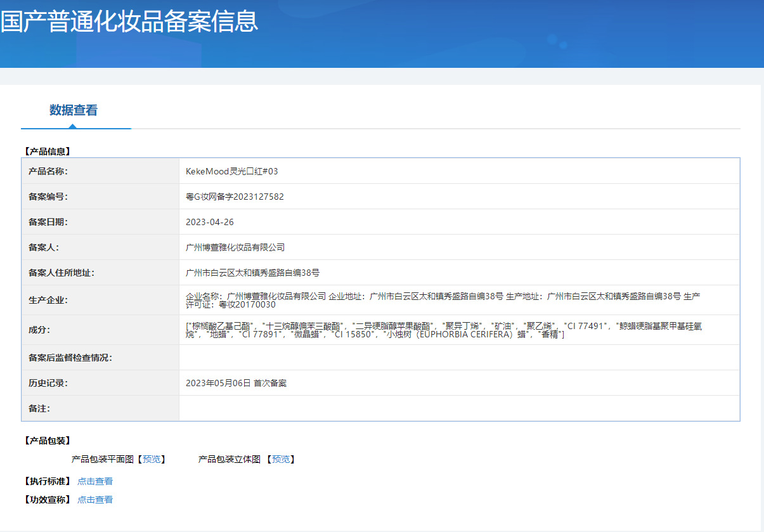Click the 备注 row label

coord(39,408)
